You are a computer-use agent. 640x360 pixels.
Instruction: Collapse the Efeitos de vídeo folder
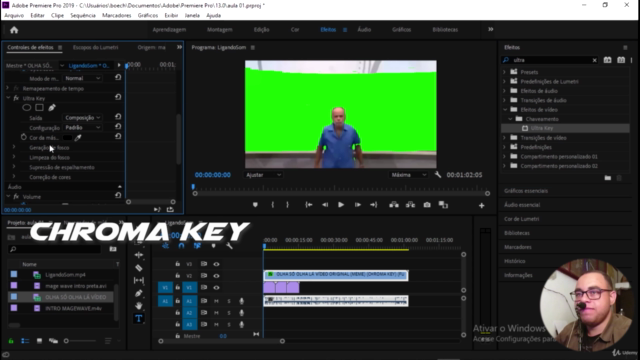point(505,109)
